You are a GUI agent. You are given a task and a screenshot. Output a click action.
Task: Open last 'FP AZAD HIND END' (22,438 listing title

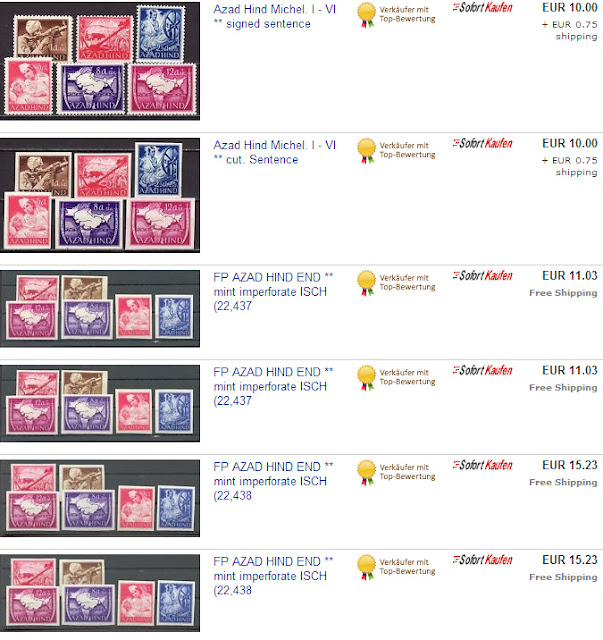[273, 576]
